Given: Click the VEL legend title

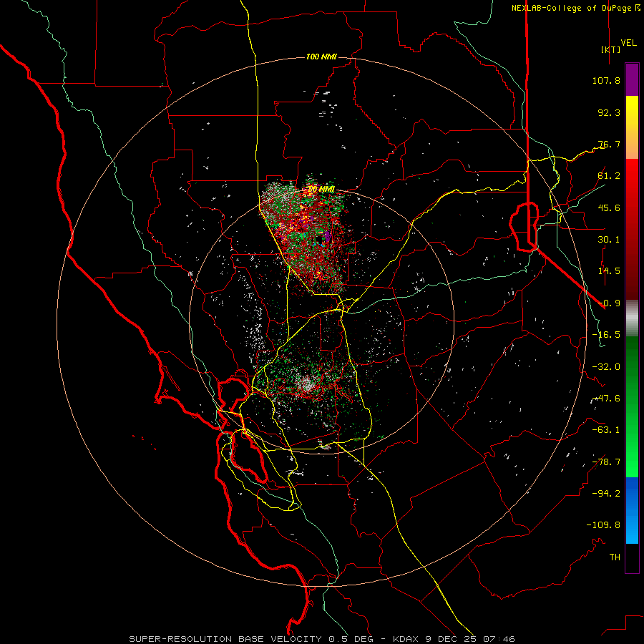Looking at the screenshot, I should click(x=628, y=43).
